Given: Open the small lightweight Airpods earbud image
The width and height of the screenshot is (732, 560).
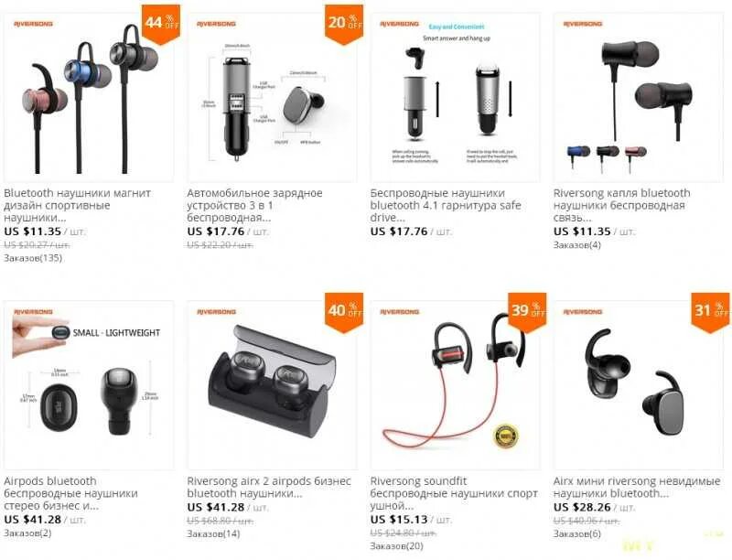Looking at the screenshot, I should [x=89, y=385].
